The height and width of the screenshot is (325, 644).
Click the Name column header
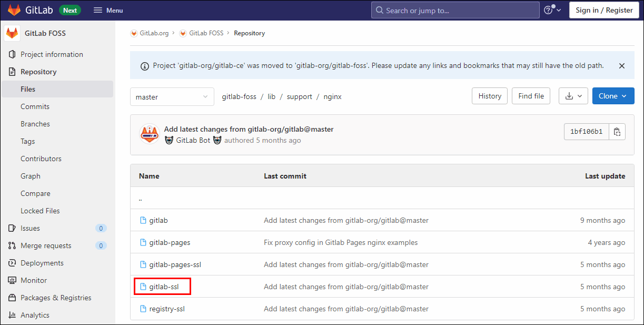click(149, 176)
